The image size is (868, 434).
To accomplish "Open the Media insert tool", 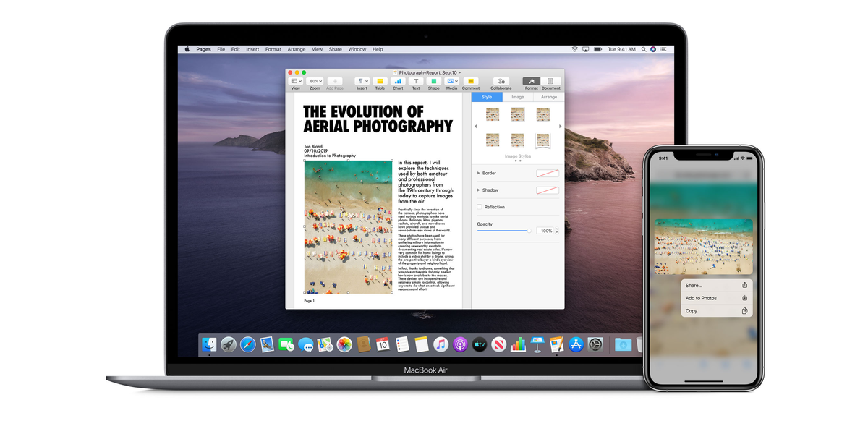I will (451, 80).
